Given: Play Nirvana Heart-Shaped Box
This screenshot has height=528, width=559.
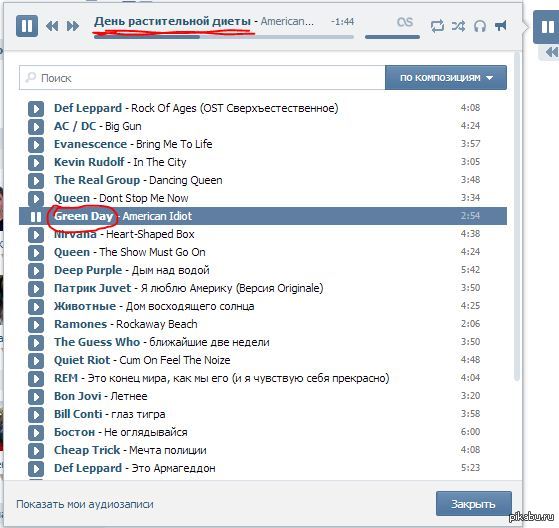Looking at the screenshot, I should 36,235.
